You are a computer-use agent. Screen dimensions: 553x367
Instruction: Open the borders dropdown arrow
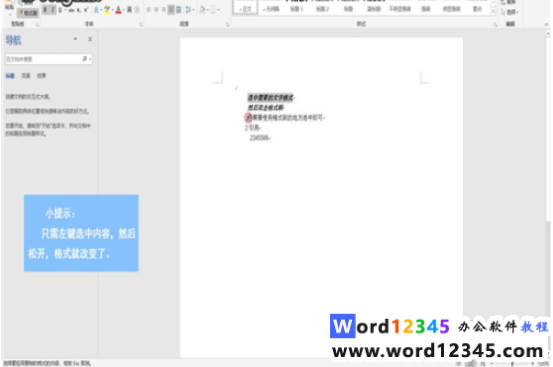click(x=219, y=10)
